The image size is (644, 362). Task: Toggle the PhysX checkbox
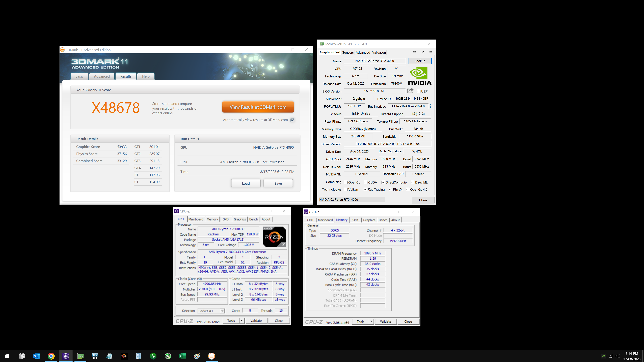coord(390,189)
